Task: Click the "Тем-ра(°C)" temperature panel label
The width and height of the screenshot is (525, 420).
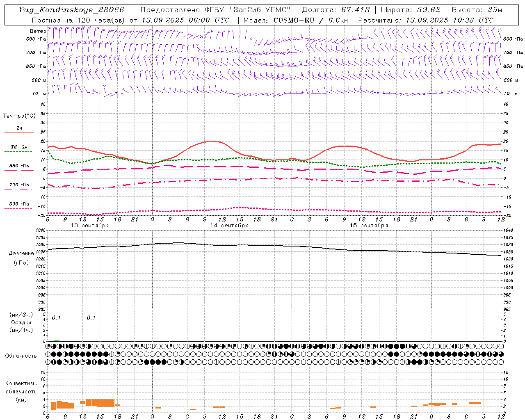Action: (x=19, y=116)
